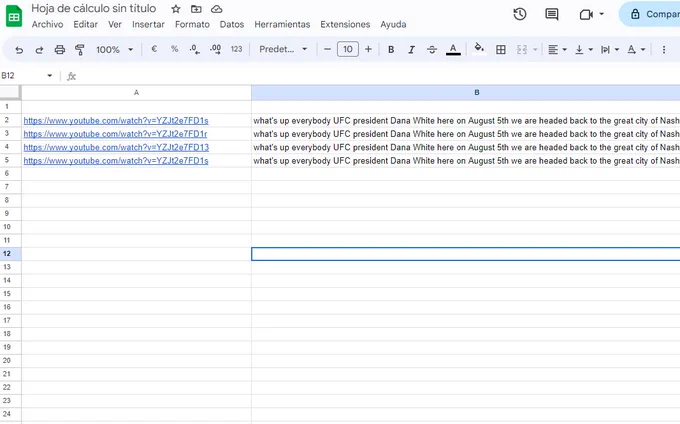The width and height of the screenshot is (680, 424).
Task: Toggle strikethrough formatting
Action: click(432, 49)
